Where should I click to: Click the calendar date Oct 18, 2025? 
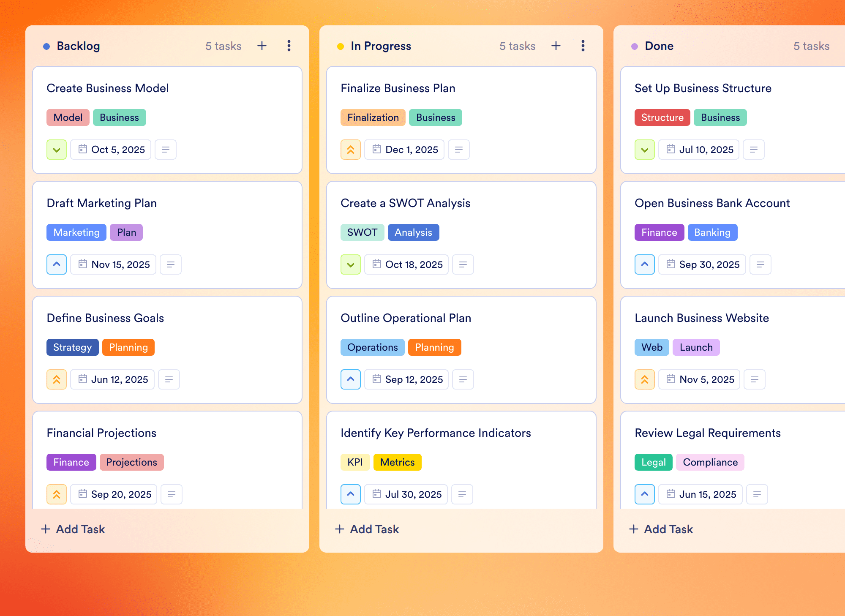click(x=406, y=264)
